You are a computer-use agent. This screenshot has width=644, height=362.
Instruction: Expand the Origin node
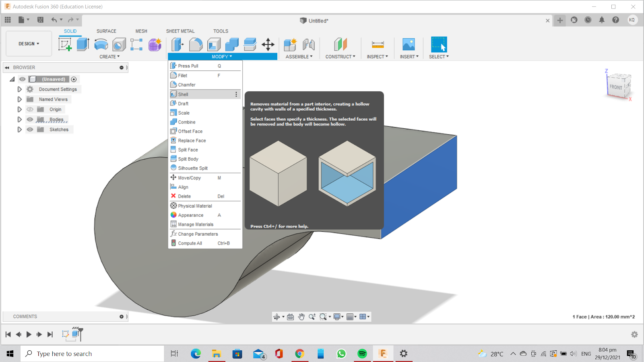(19, 109)
